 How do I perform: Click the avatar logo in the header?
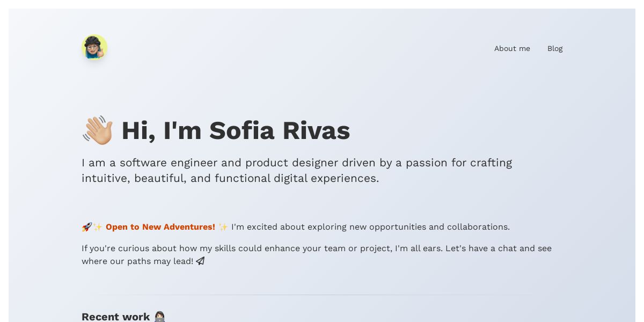[x=94, y=48]
